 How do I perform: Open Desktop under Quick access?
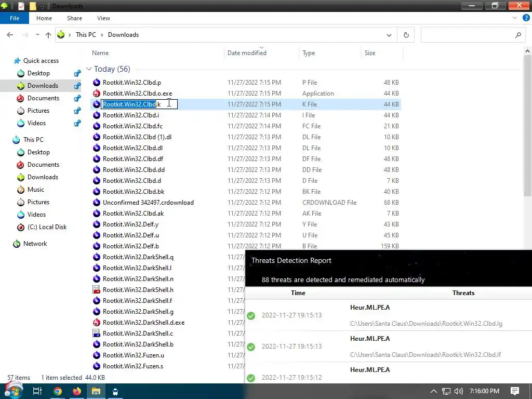click(38, 73)
